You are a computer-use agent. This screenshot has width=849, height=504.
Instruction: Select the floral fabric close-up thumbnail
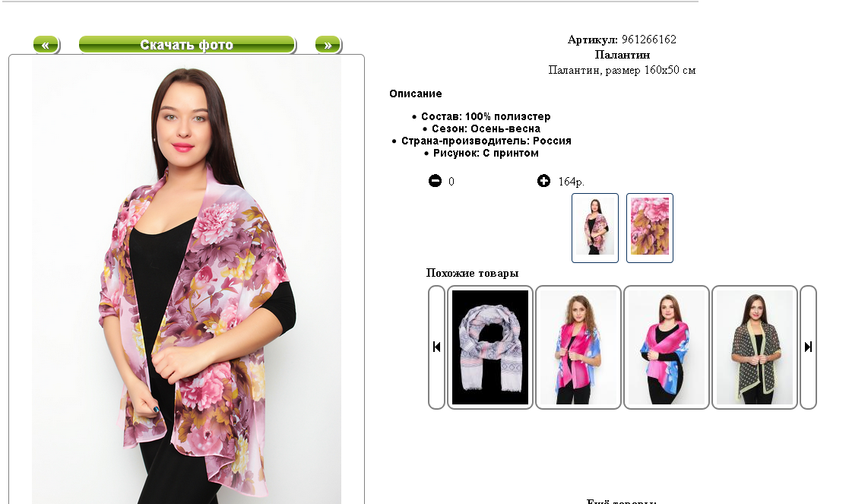tap(650, 228)
